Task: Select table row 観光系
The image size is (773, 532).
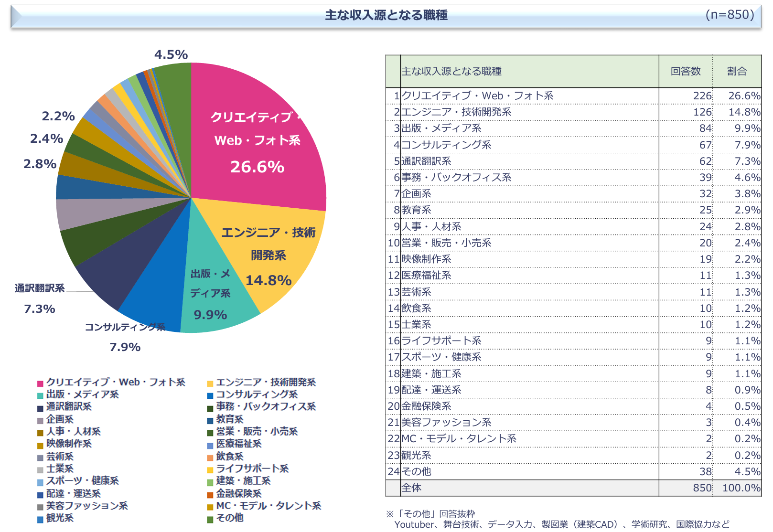Action: point(573,456)
